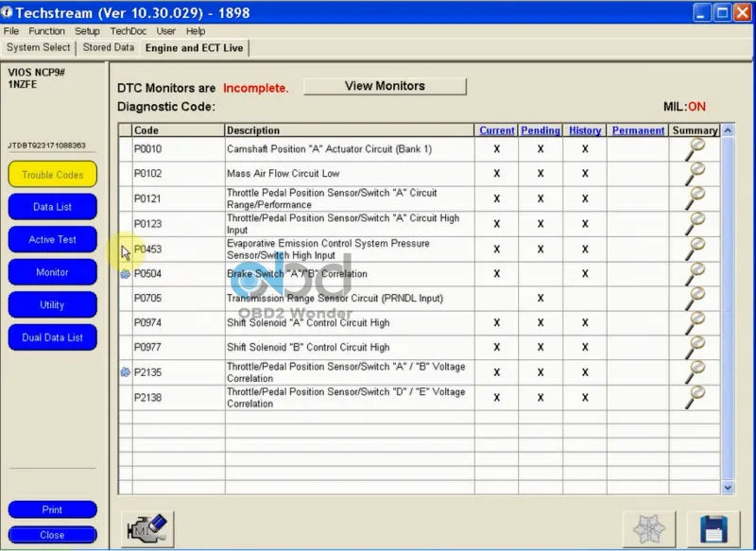This screenshot has height=551, width=756.
Task: Select the P0123 code cell
Action: pyautogui.click(x=179, y=224)
